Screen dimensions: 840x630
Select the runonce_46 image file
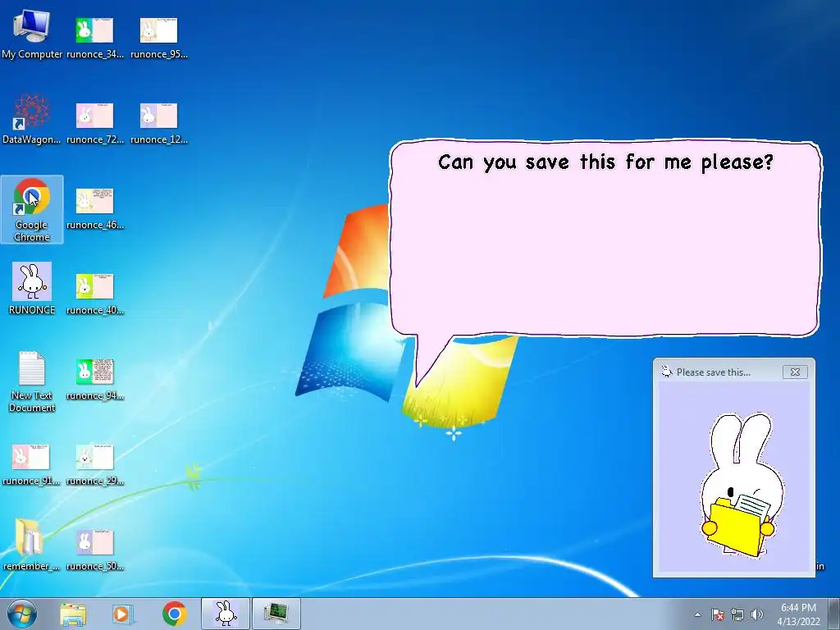(95, 208)
